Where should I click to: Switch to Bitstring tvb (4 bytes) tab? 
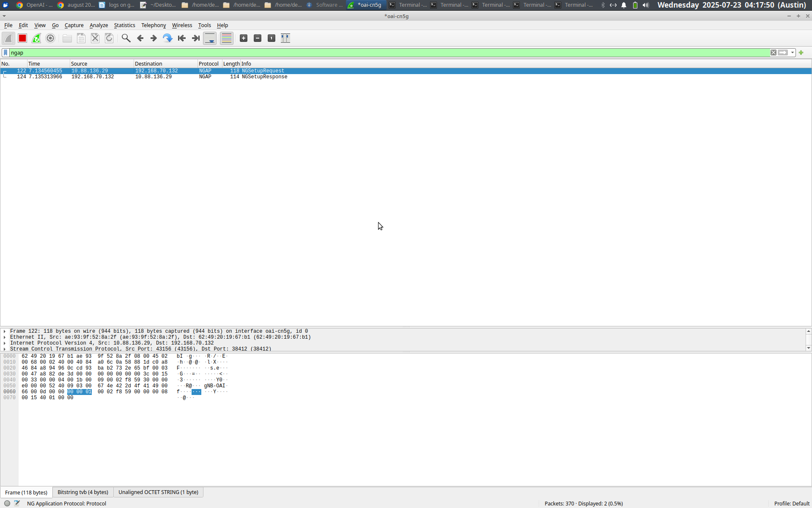[83, 492]
